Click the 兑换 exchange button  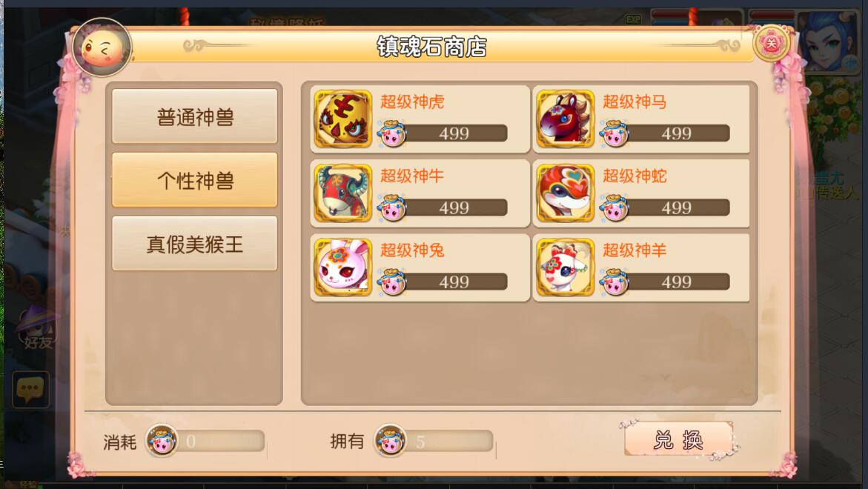point(679,440)
